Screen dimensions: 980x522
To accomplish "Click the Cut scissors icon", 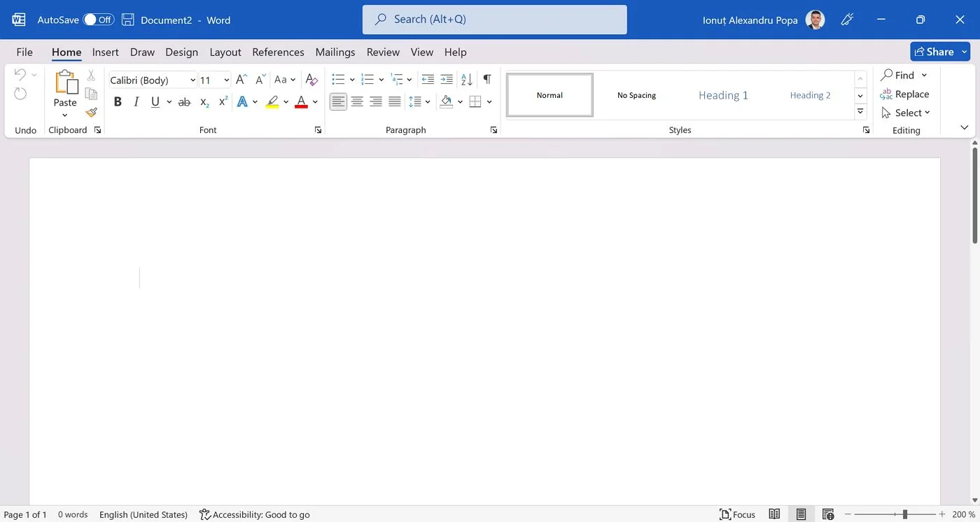I will coord(91,76).
